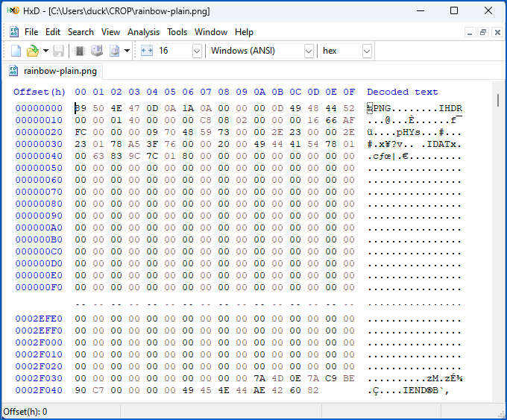
Task: Open the hex offset base dropdown
Action: click(367, 51)
